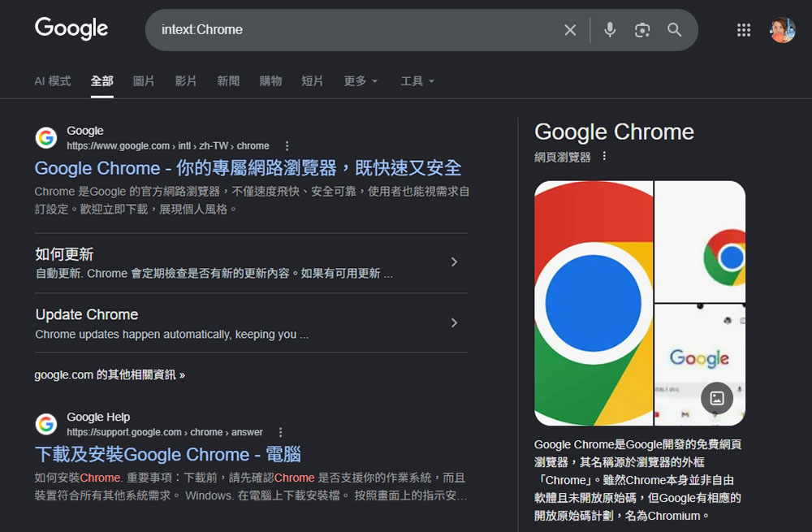Click Google site name above first result
The width and height of the screenshot is (812, 532).
85,131
